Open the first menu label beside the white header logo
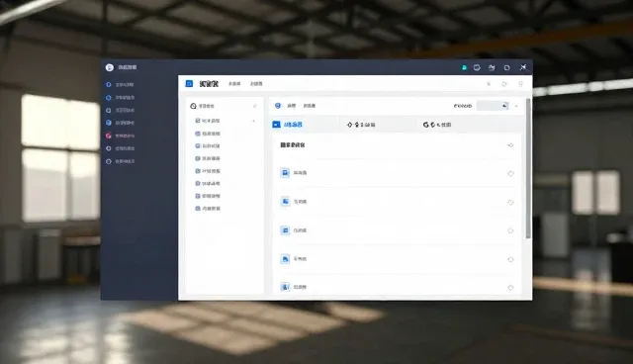This screenshot has width=633, height=364. coord(234,84)
